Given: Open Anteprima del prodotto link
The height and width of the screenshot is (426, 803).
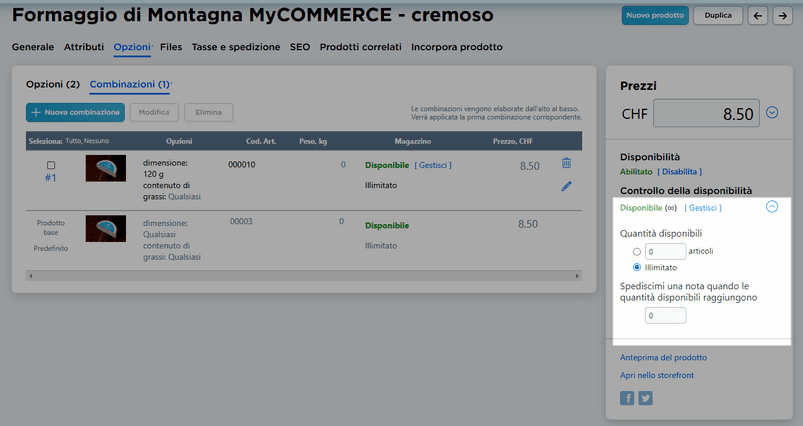Looking at the screenshot, I should (663, 357).
